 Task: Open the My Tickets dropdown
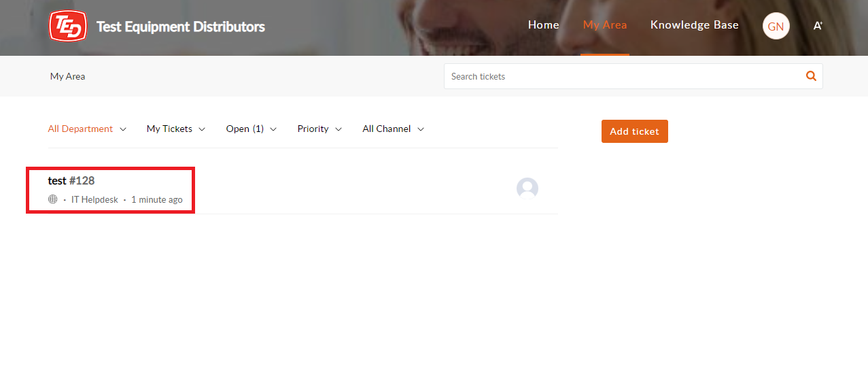(176, 129)
